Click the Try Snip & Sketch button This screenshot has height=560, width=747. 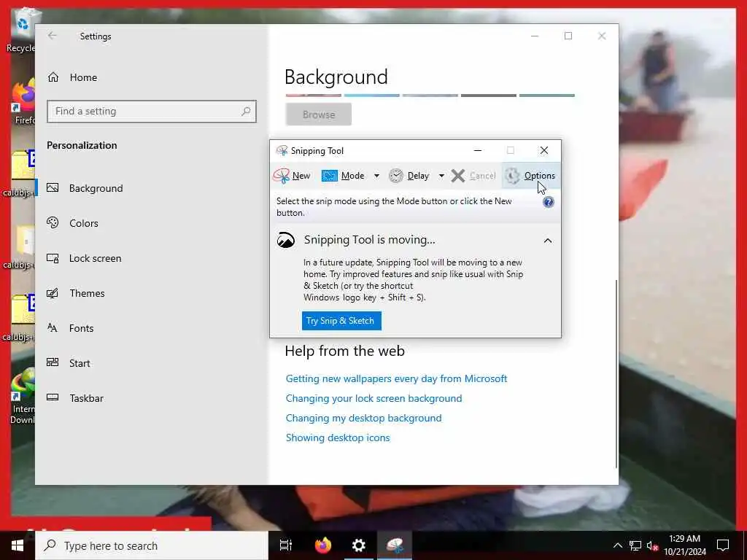point(341,321)
